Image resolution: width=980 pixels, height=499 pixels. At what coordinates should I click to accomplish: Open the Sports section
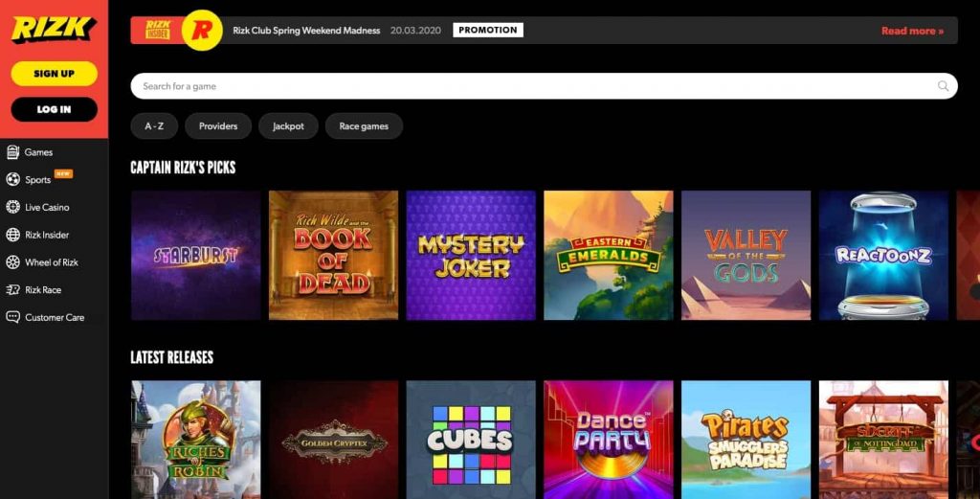click(x=37, y=179)
